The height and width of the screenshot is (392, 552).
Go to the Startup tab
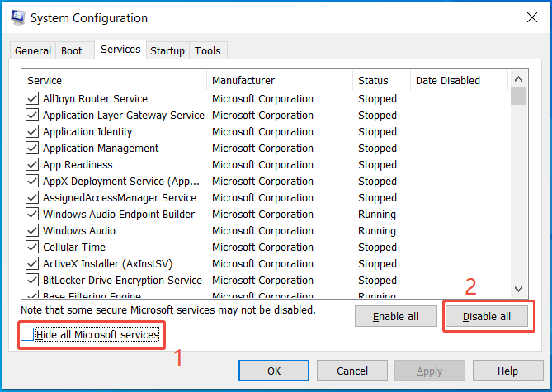coord(167,50)
